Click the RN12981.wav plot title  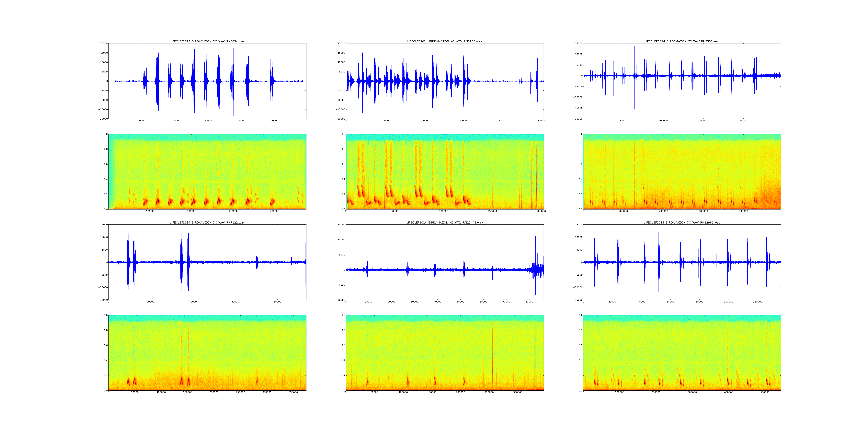click(x=682, y=222)
